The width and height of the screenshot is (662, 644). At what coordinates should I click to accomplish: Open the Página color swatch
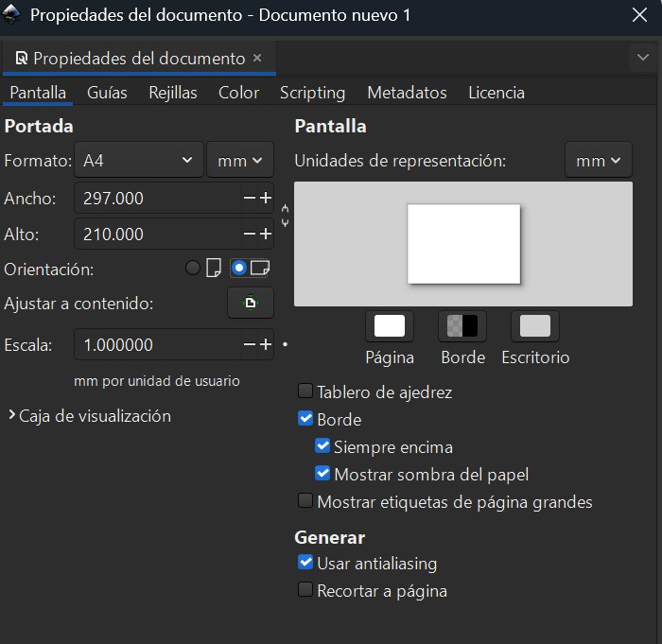[x=390, y=326]
